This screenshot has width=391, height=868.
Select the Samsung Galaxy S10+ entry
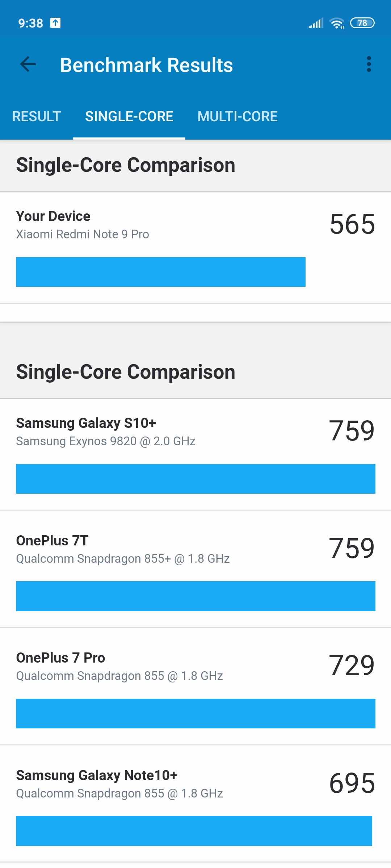[195, 455]
